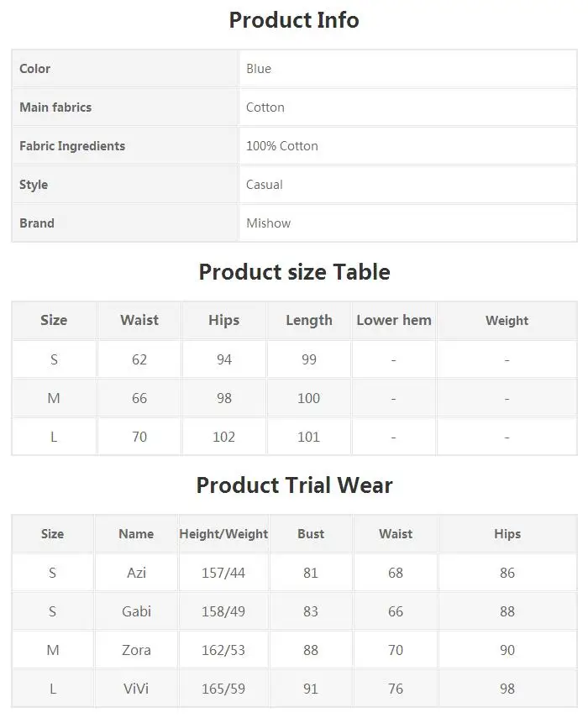The image size is (588, 718).
Task: Click the Main fabrics label
Action: [55, 107]
